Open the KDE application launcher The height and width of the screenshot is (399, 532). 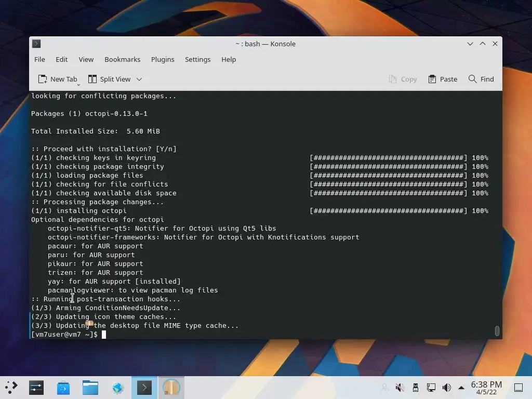point(11,387)
